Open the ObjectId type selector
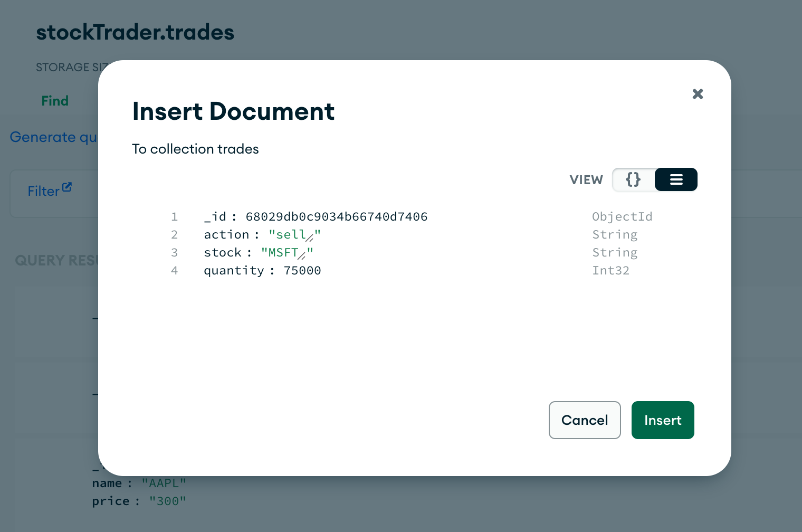Image resolution: width=802 pixels, height=532 pixels. (622, 216)
